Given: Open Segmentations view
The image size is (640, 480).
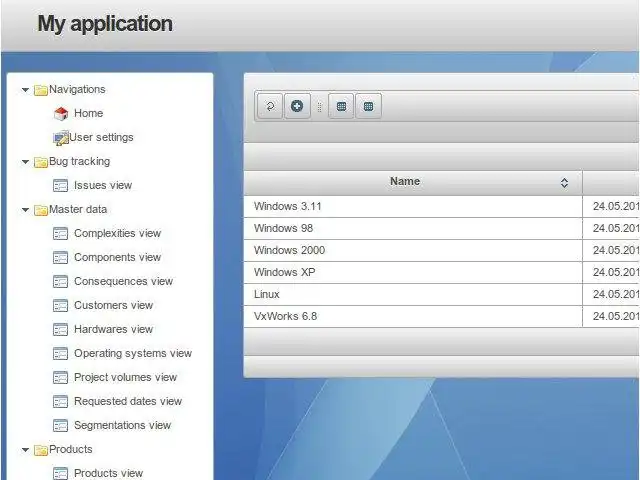Looking at the screenshot, I should pyautogui.click(x=122, y=425).
